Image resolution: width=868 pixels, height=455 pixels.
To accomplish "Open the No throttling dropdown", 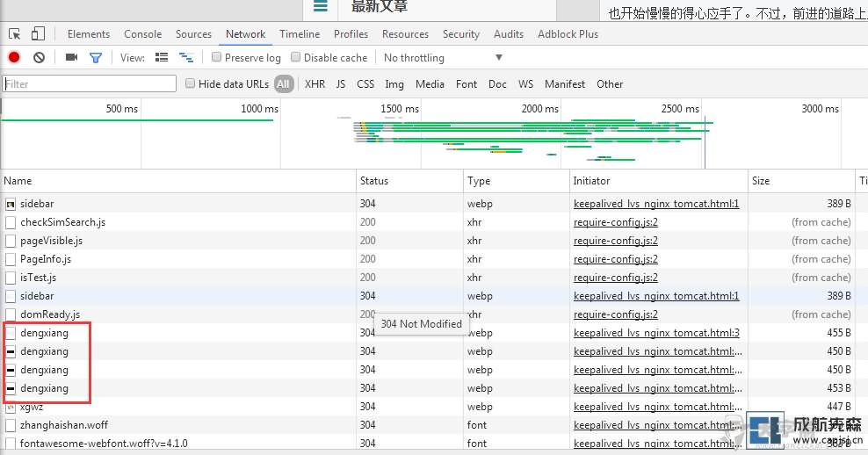I will click(x=443, y=58).
